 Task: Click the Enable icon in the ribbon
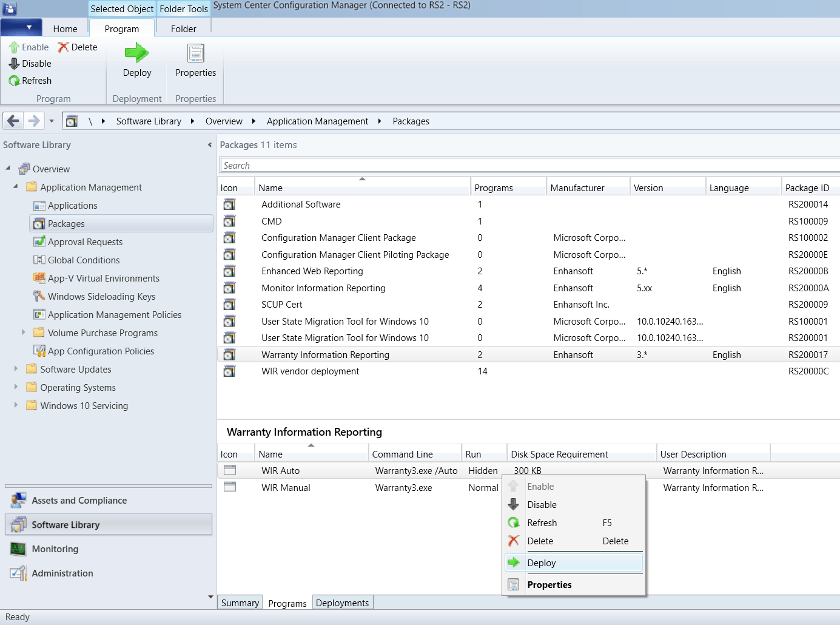pyautogui.click(x=14, y=47)
